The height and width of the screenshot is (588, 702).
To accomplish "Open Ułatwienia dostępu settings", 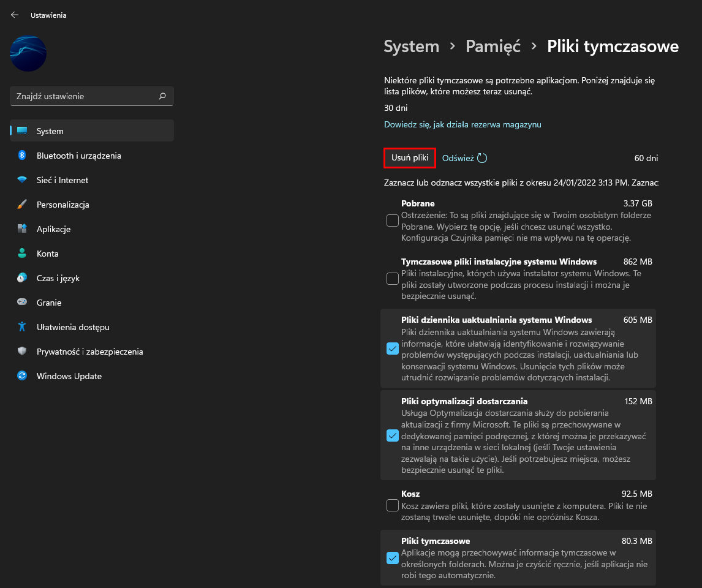I will tap(92, 326).
